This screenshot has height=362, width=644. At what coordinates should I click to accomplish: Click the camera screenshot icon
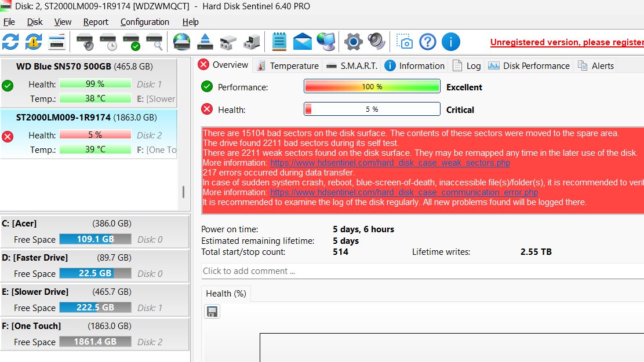tap(404, 42)
